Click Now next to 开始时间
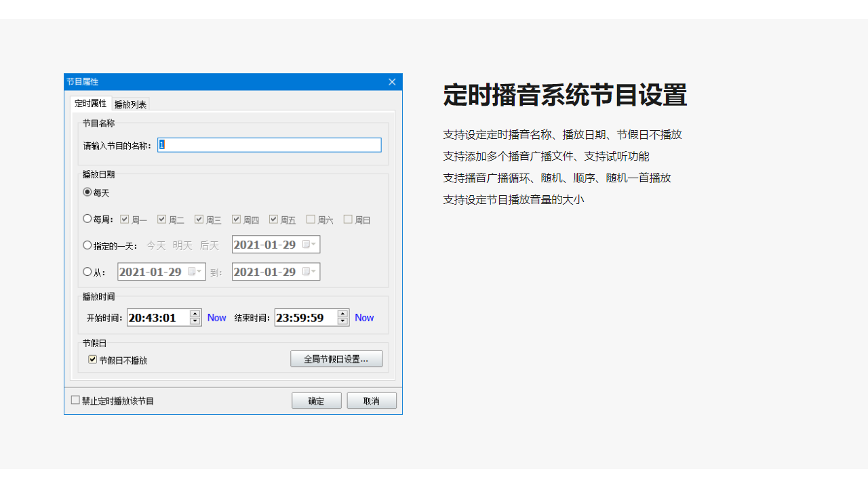Image resolution: width=868 pixels, height=488 pixels. coord(217,318)
